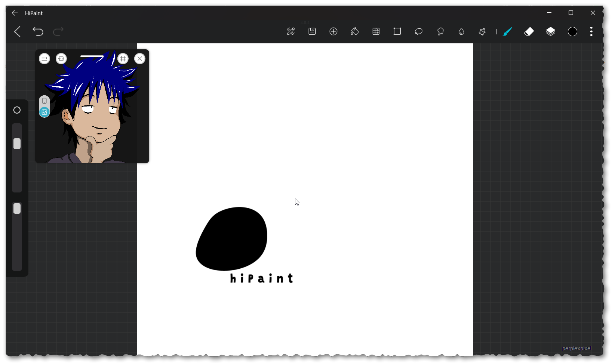Save the artwork with the floppy disk icon
This screenshot has width=612, height=364.
pos(312,32)
